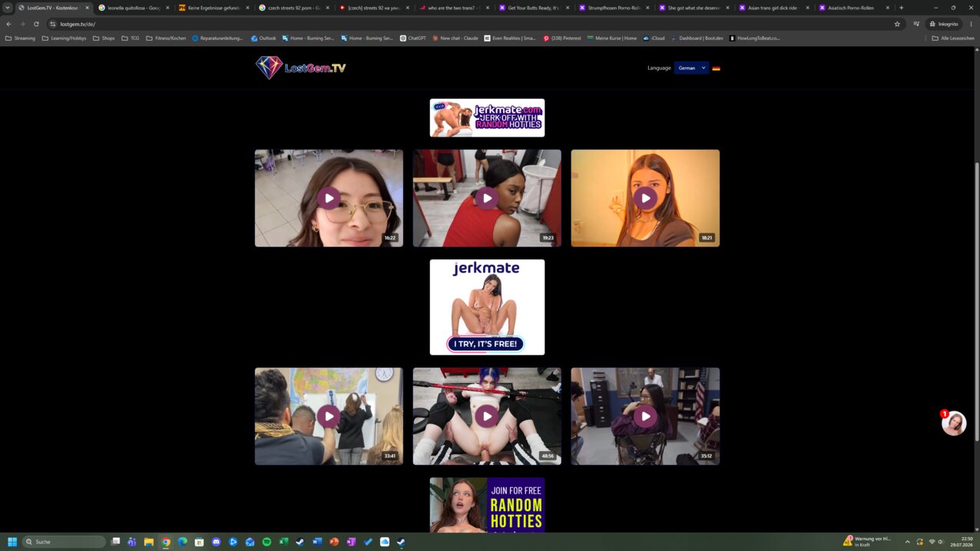Screen dimensions: 980x551
Task: Expand the hidden system tray icons chevron
Action: (907, 542)
